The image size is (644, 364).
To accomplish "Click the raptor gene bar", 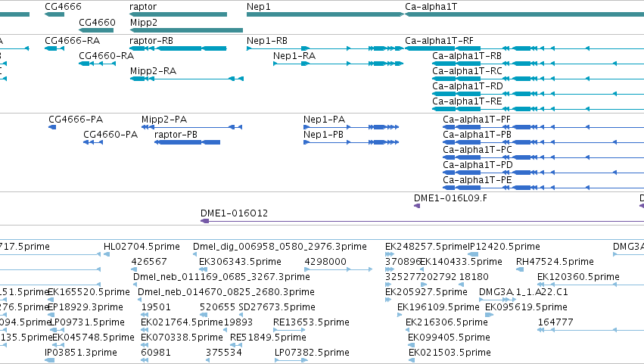I will 179,14.
